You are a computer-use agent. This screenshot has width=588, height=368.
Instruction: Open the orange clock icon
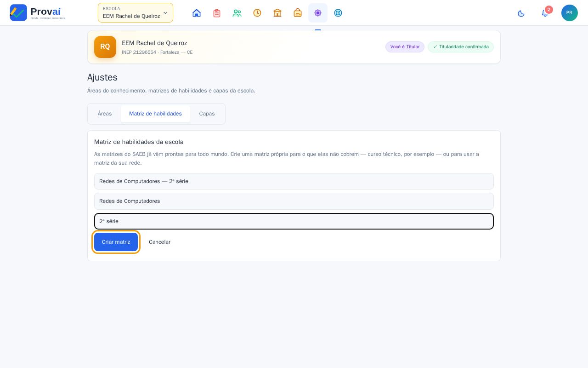click(257, 13)
